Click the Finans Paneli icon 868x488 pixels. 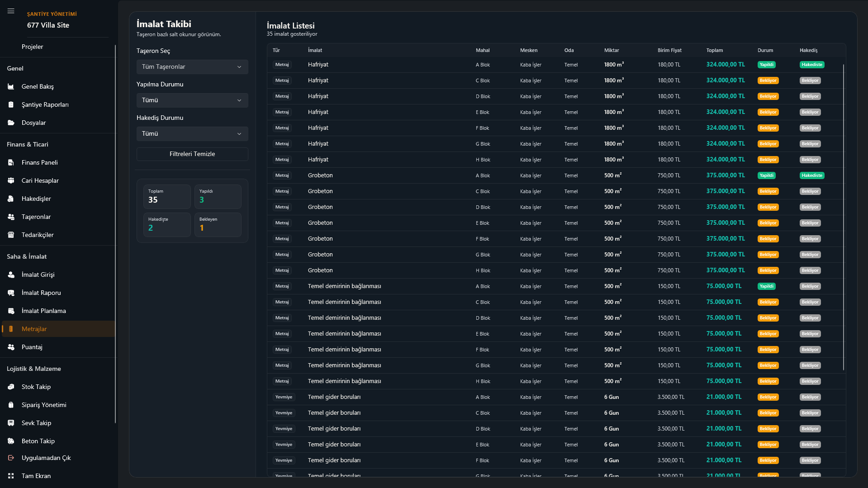pyautogui.click(x=11, y=162)
